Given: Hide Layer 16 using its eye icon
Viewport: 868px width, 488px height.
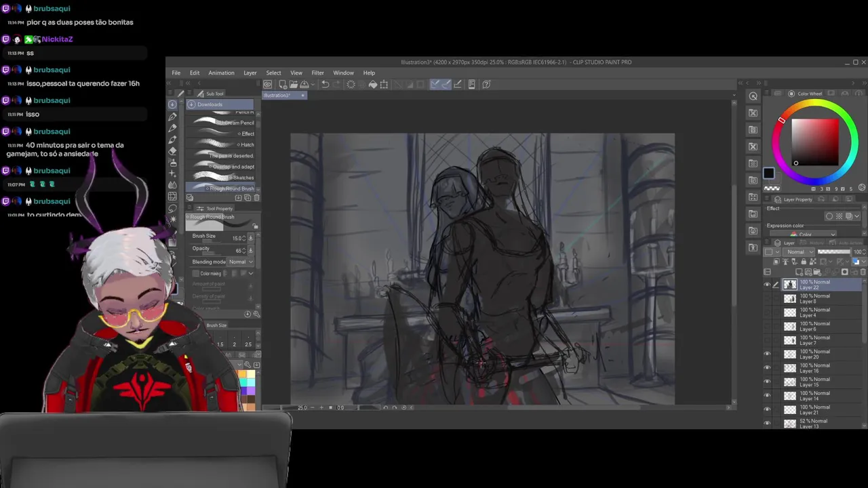Looking at the screenshot, I should (x=767, y=368).
